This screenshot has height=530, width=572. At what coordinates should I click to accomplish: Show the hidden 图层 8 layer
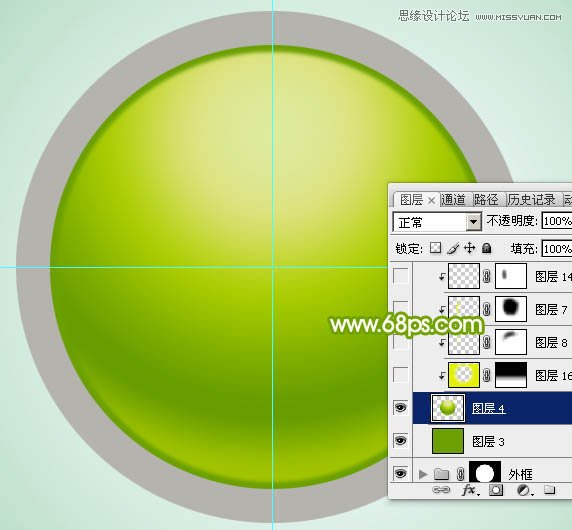pos(401,342)
